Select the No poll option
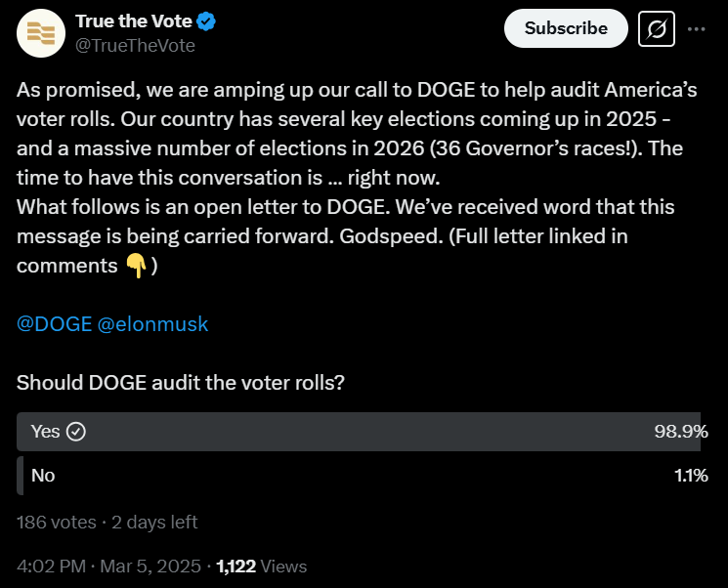The image size is (728, 588). 43,476
